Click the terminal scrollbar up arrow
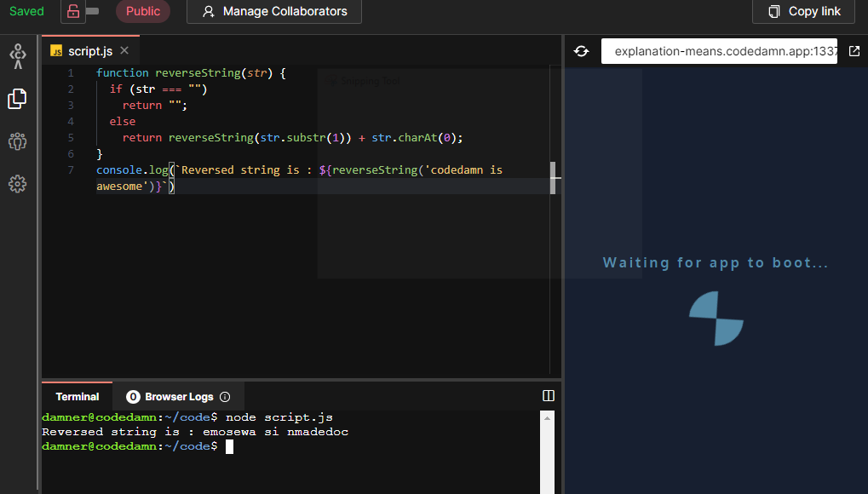The width and height of the screenshot is (868, 494). [547, 418]
